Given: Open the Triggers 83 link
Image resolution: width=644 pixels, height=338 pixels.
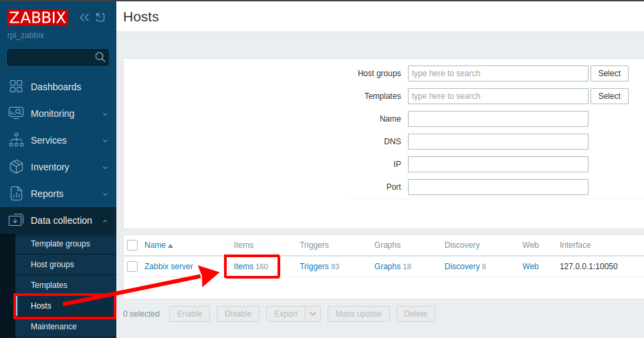Looking at the screenshot, I should tap(314, 267).
